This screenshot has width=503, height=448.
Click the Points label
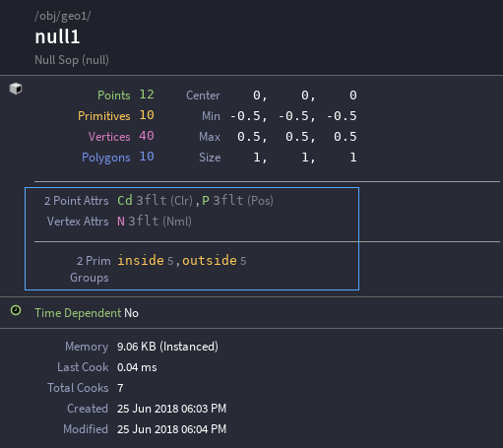pos(114,96)
